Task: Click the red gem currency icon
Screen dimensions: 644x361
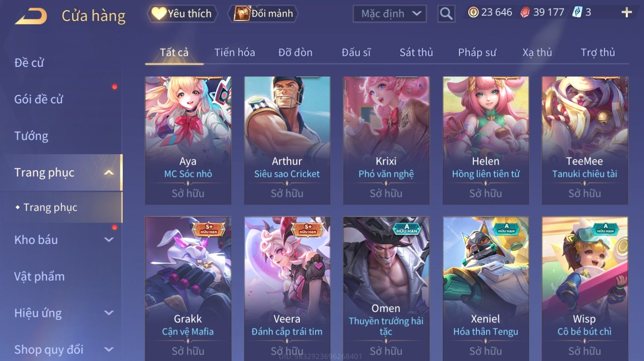Action: 525,12
